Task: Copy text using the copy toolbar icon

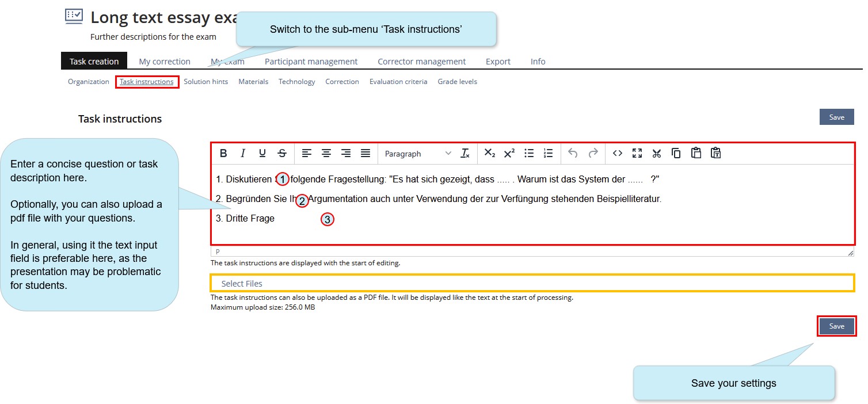Action: point(676,153)
